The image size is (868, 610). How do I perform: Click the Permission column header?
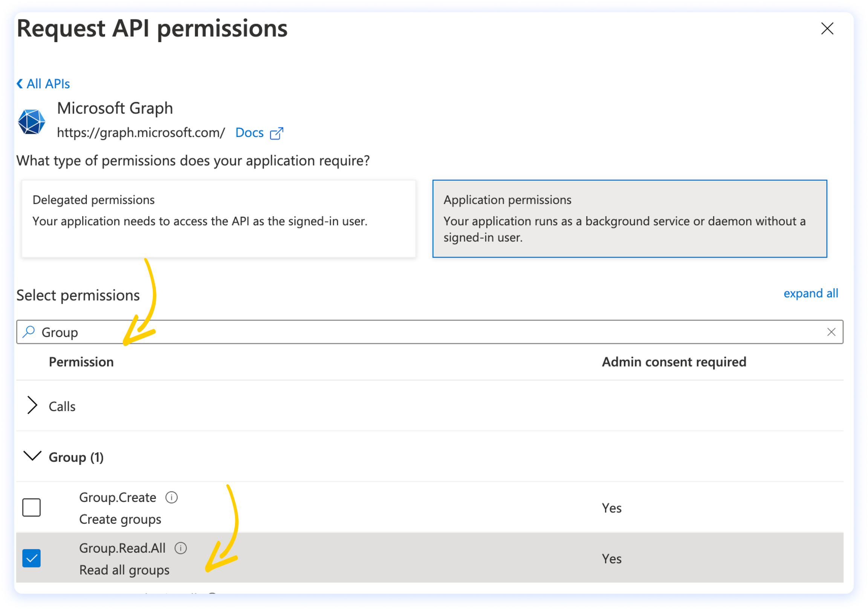81,362
